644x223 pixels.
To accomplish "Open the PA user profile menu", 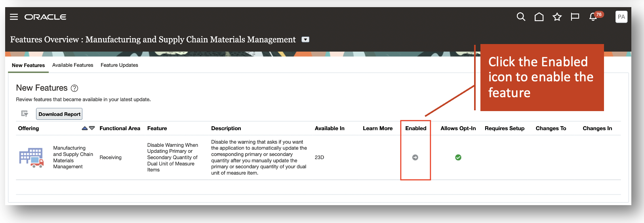I will [x=621, y=17].
